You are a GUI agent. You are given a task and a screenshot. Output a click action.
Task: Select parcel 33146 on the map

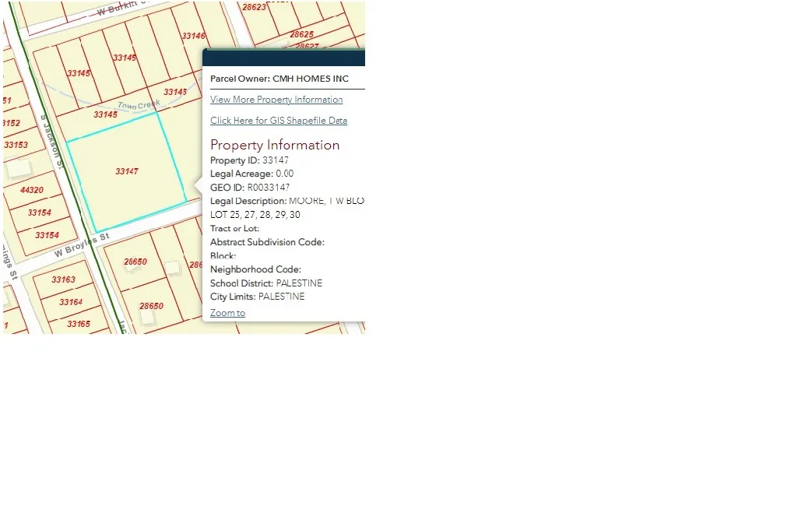(x=193, y=36)
